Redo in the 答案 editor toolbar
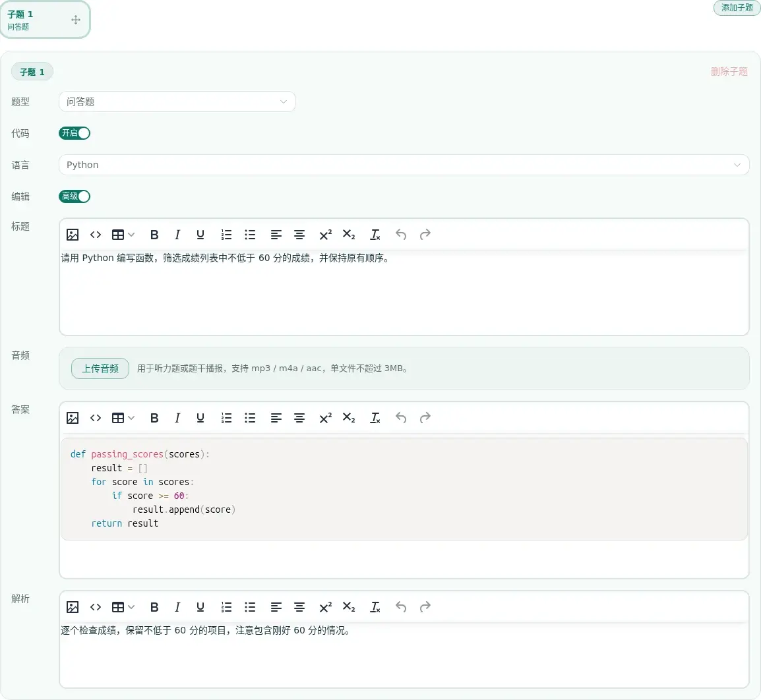The height and width of the screenshot is (700, 761). click(425, 418)
